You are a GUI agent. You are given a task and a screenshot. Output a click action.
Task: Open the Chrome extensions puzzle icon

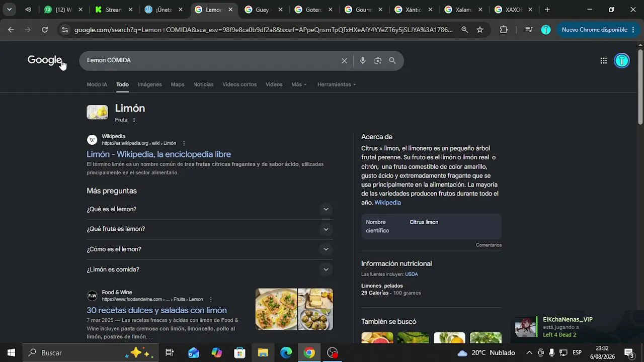504,30
